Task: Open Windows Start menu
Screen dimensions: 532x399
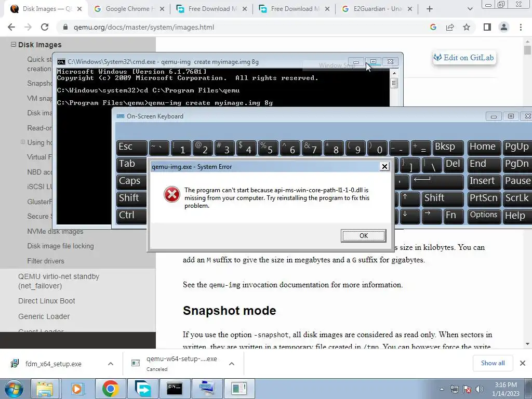Action: (14, 389)
